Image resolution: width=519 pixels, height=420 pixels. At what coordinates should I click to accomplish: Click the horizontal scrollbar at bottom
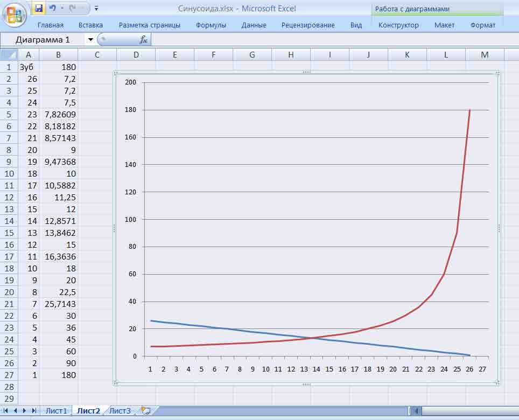468,411
